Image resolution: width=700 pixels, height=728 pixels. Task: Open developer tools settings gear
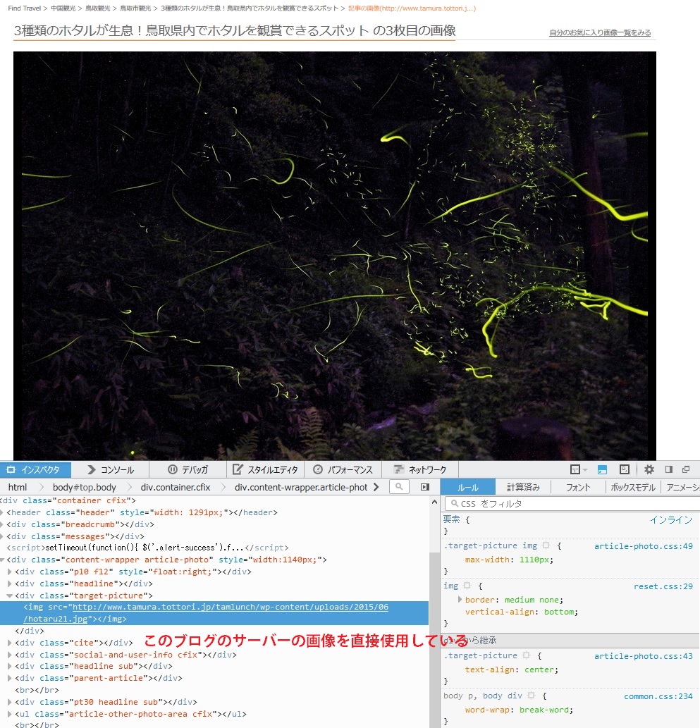[649, 469]
